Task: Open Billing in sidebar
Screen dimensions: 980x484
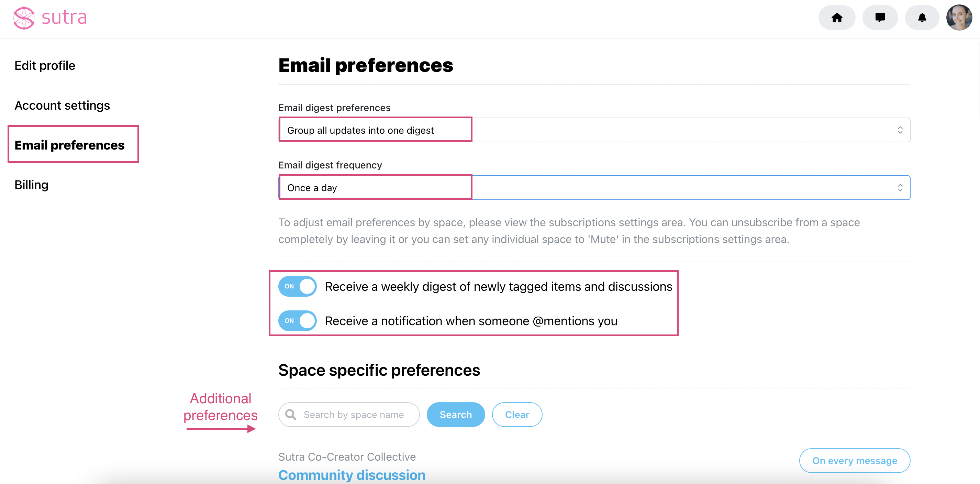Action: pos(32,185)
